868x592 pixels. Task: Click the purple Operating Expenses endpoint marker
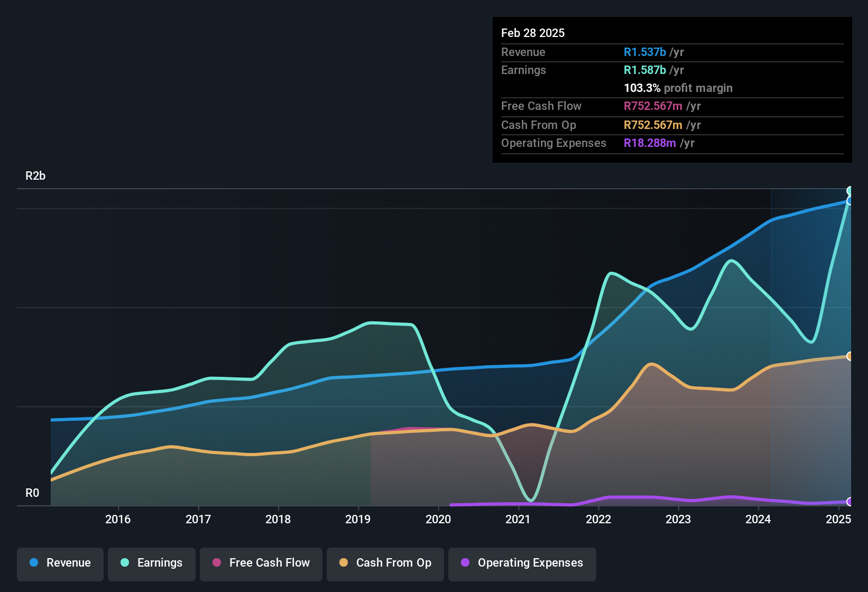[x=849, y=502]
